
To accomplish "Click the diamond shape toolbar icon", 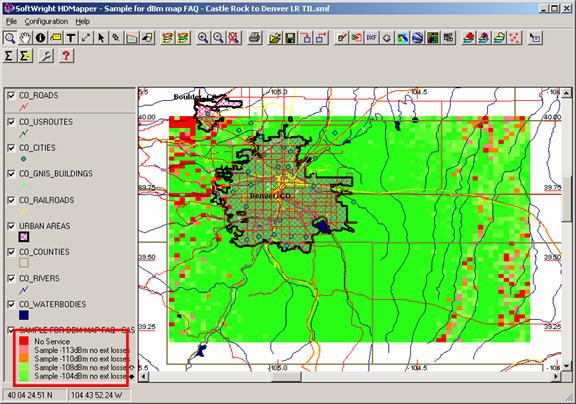I will coord(387,38).
